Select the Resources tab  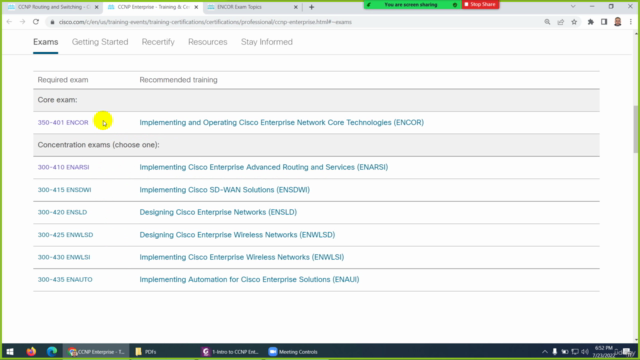coord(208,42)
